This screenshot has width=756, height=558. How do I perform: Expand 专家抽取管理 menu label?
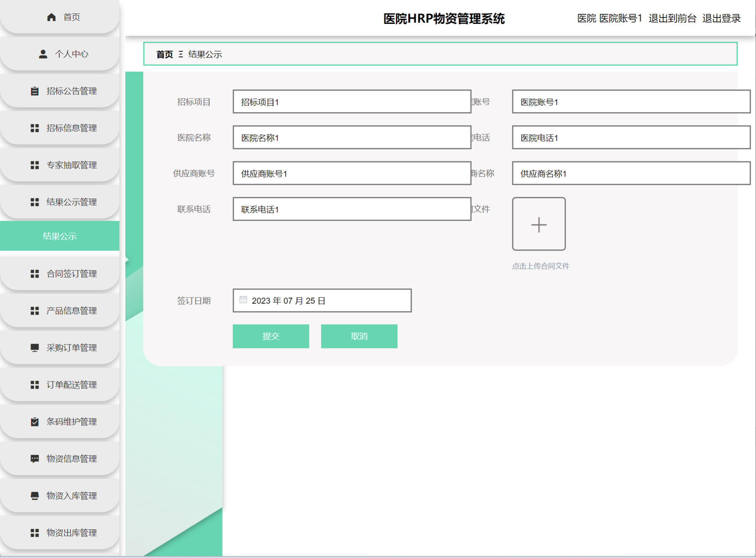[x=72, y=165]
